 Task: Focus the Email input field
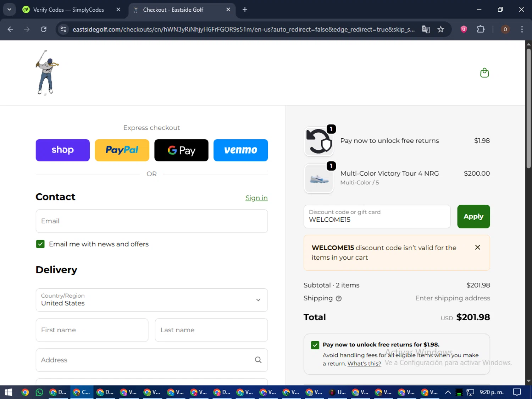[152, 221]
